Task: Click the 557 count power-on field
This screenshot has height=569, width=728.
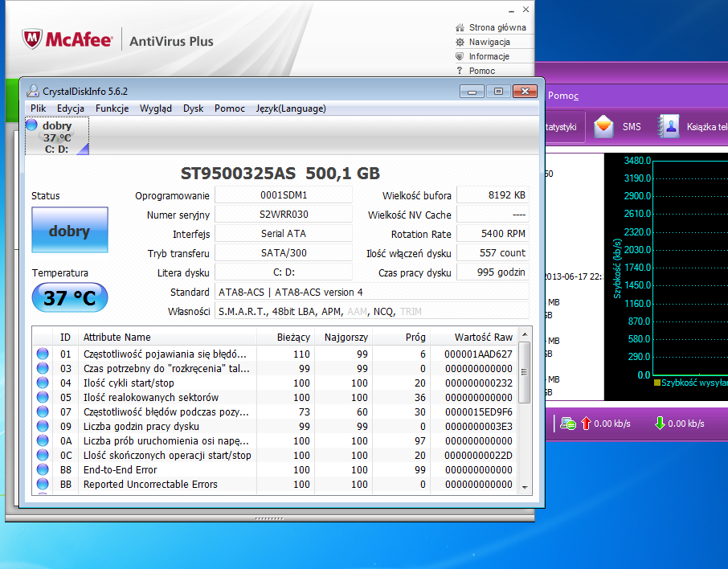Action: point(493,252)
